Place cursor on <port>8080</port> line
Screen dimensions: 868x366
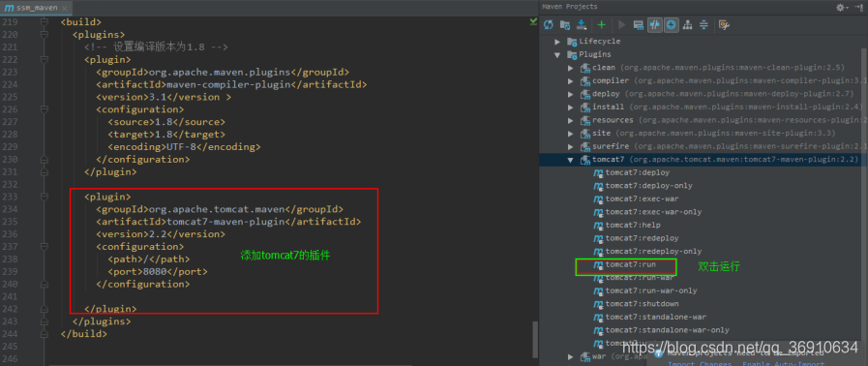point(158,271)
